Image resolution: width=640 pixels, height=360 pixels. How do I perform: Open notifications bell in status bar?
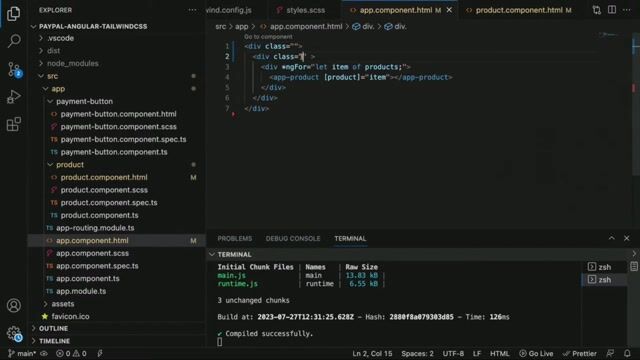(627, 353)
